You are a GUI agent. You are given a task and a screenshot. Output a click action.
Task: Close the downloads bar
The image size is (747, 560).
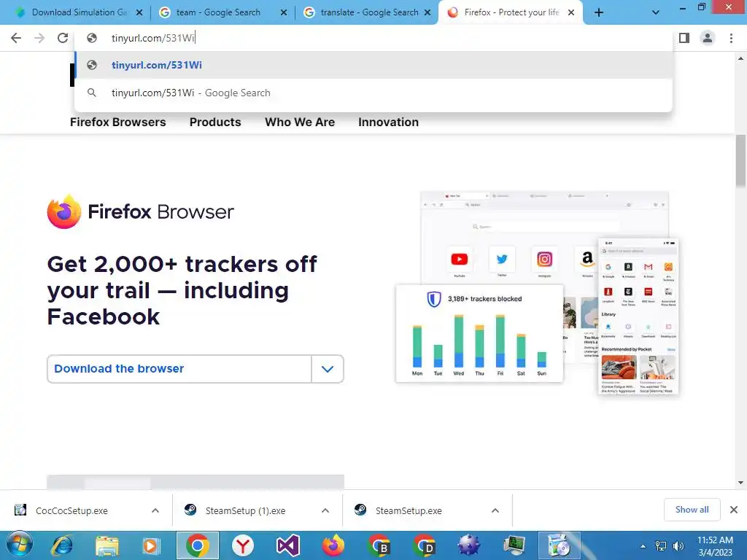(734, 510)
